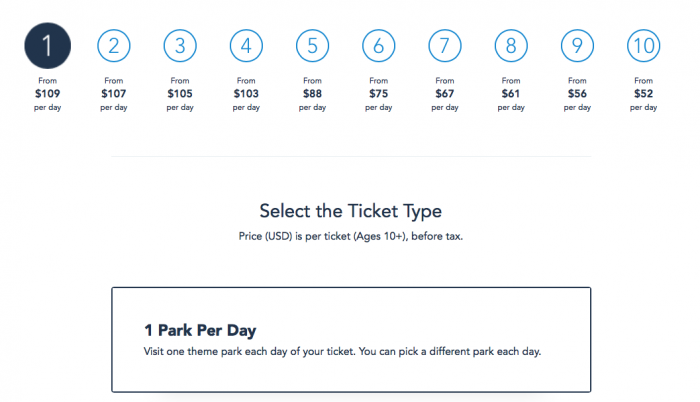Click the $52 per day price
The width and height of the screenshot is (700, 402).
click(644, 93)
